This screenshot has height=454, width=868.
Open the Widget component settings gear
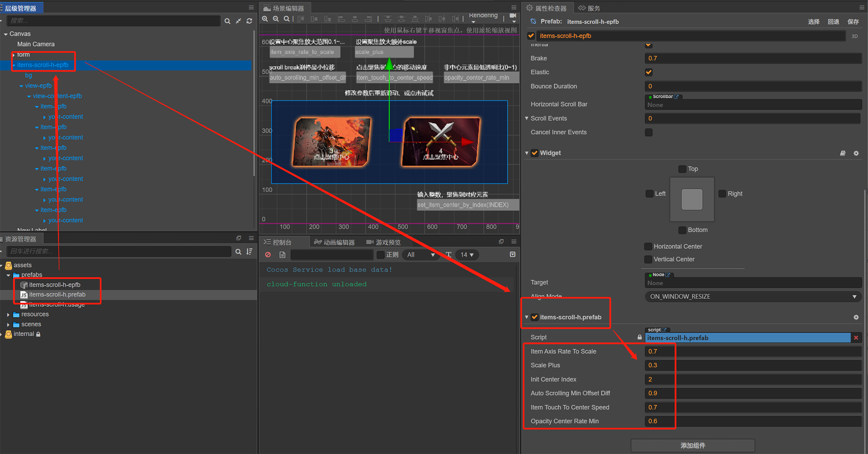pyautogui.click(x=856, y=153)
